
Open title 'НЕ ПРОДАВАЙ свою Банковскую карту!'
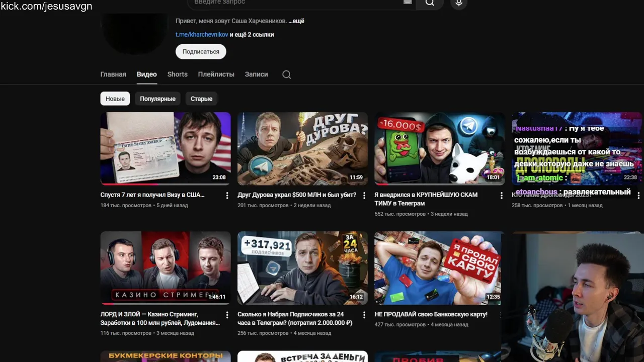pyautogui.click(x=431, y=314)
